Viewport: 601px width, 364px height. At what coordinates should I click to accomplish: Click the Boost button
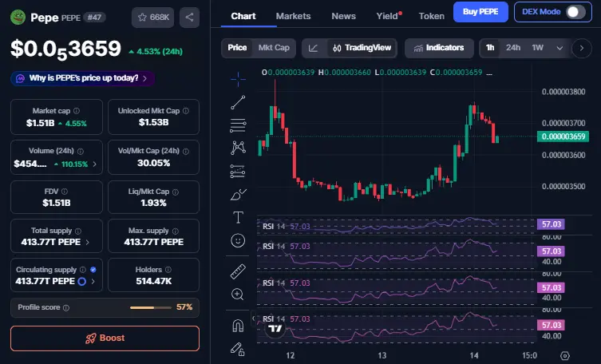(105, 338)
